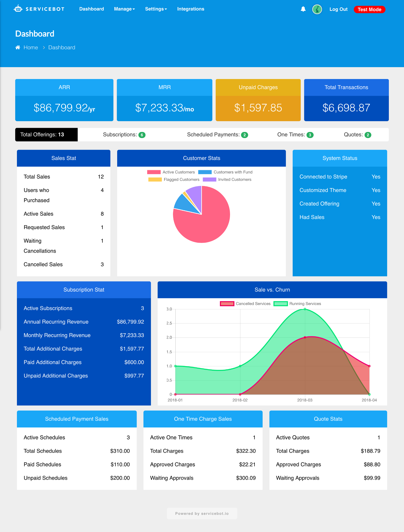The height and width of the screenshot is (532, 404).
Task: Toggle Invited Customers legend swatch
Action: 210,180
